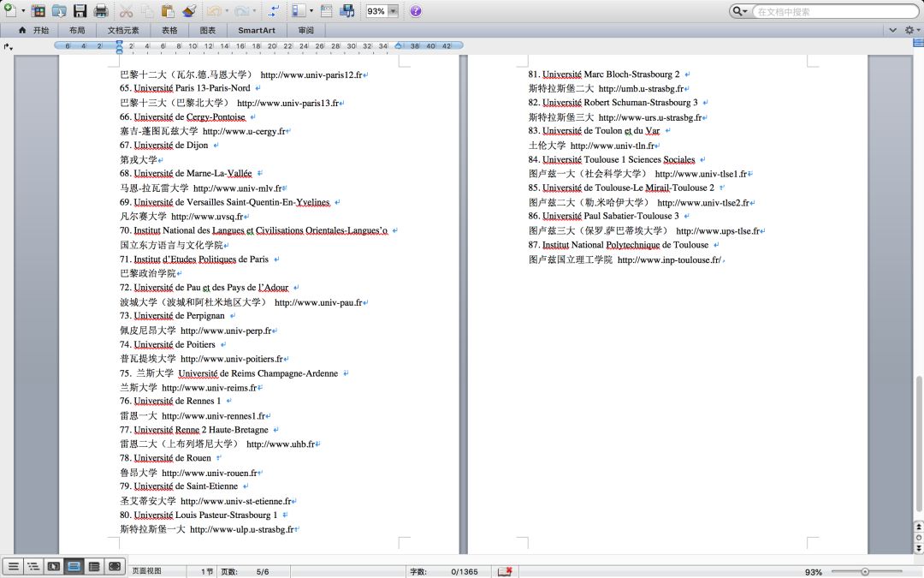
Task: Switch to the 布局 ribbon tab
Action: point(77,30)
